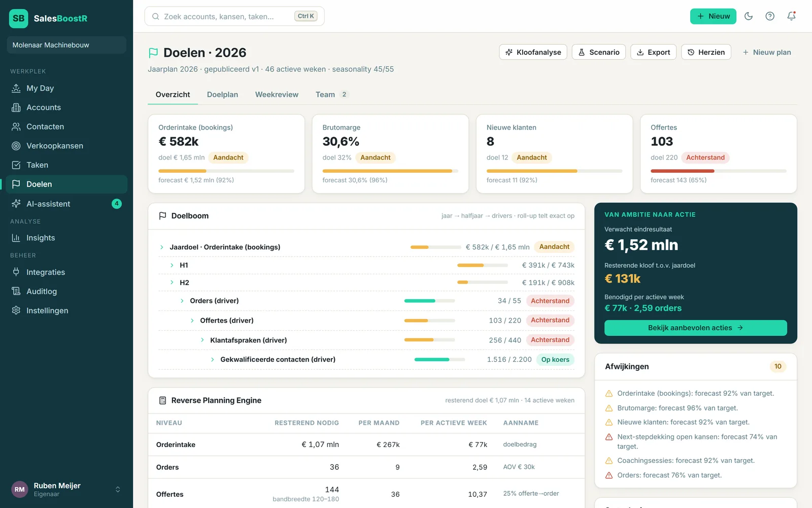812x508 pixels.
Task: Click the PER ACTIEVE WEEK column header
Action: (x=454, y=423)
